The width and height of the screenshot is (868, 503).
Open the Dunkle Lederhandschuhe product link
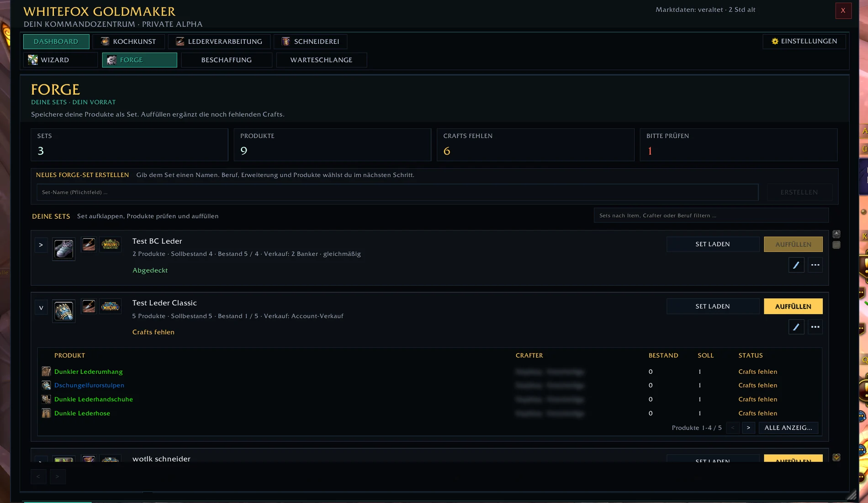94,399
